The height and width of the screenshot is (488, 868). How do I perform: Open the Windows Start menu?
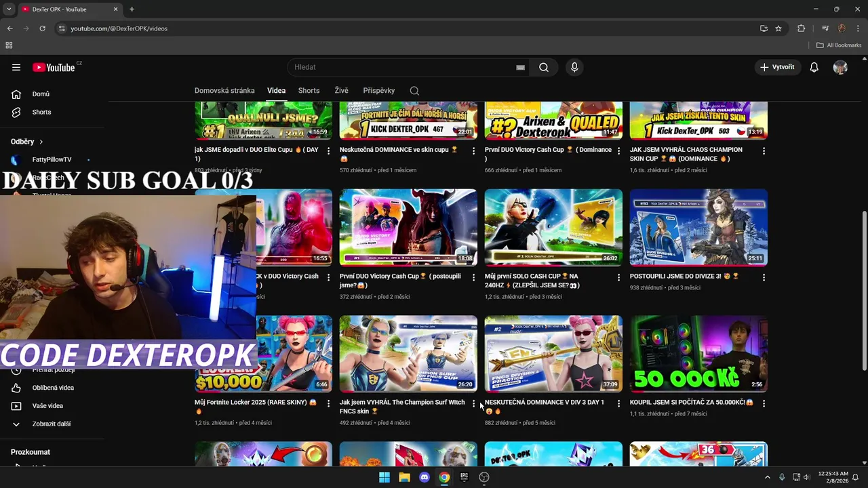click(384, 477)
